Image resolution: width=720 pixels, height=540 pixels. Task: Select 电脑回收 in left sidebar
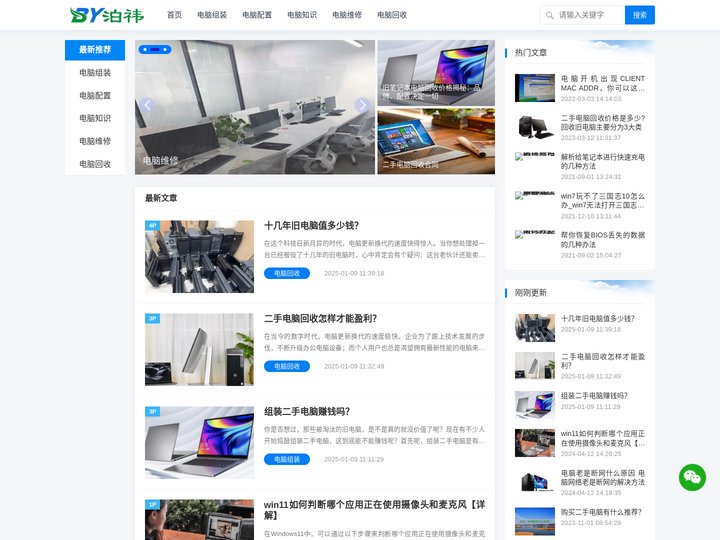[95, 164]
